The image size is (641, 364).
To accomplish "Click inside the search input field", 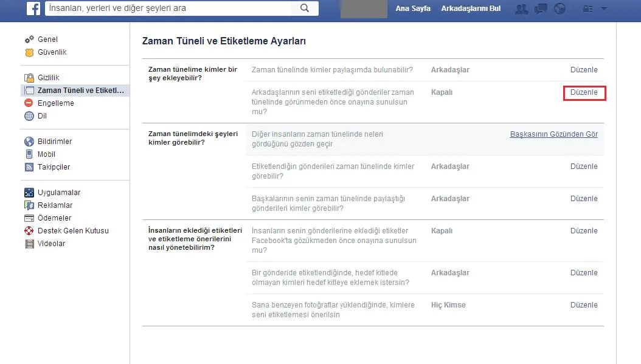I will click(152, 9).
